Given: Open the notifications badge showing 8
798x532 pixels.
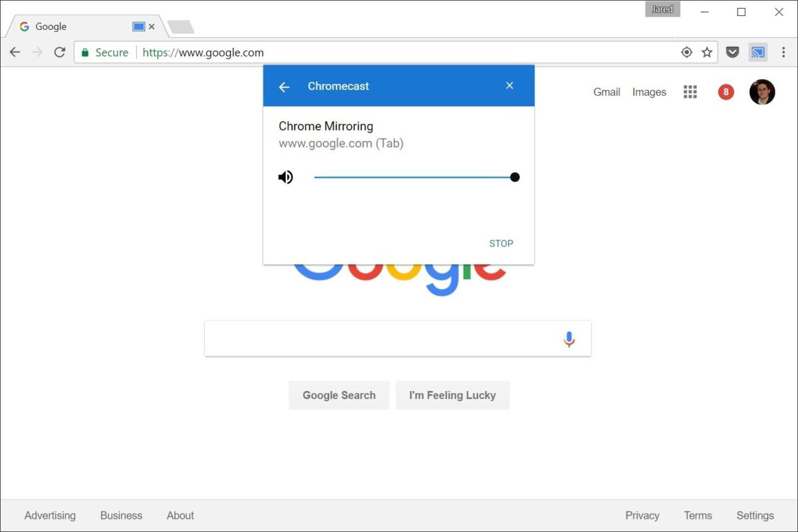Looking at the screenshot, I should click(x=726, y=92).
